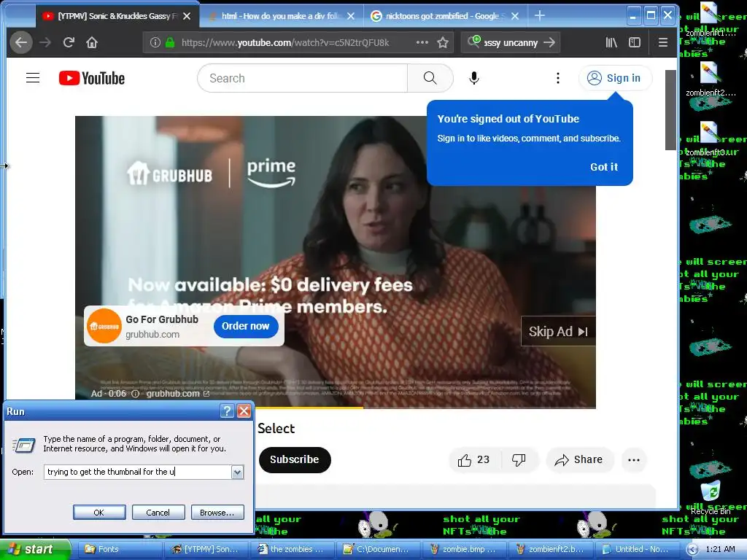Toggle the Firefox sidebar icon
The image size is (747, 560).
coord(635,42)
